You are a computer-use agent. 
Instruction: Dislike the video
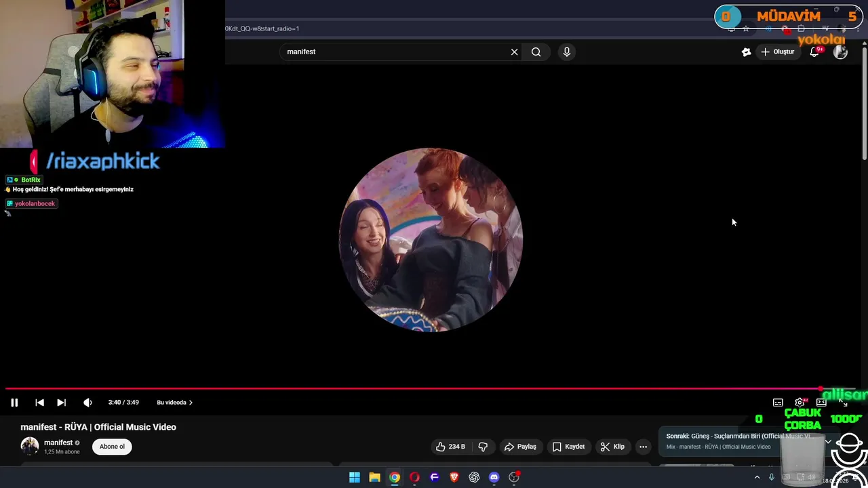pos(483,447)
